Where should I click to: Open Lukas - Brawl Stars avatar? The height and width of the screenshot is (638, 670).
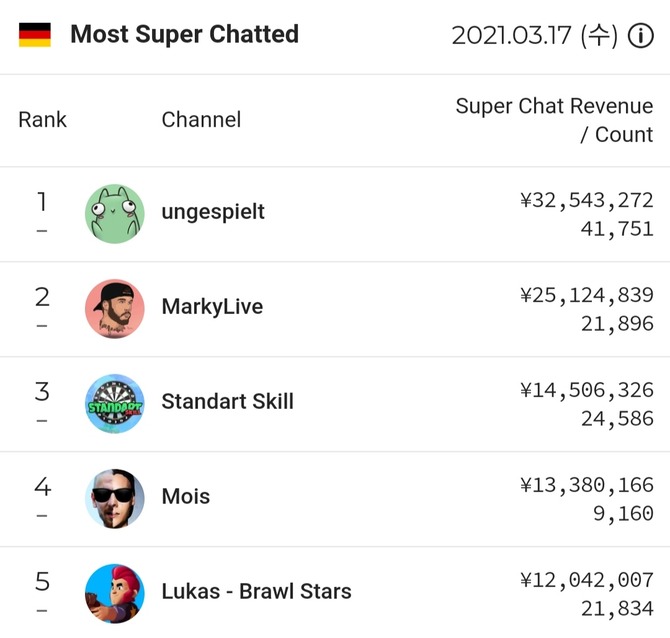(x=115, y=593)
